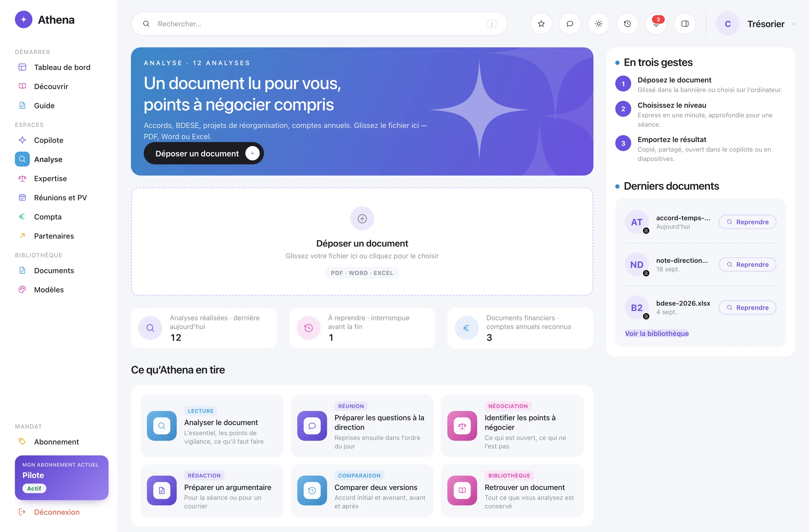Open Tableau de bord in sidebar

click(x=61, y=67)
